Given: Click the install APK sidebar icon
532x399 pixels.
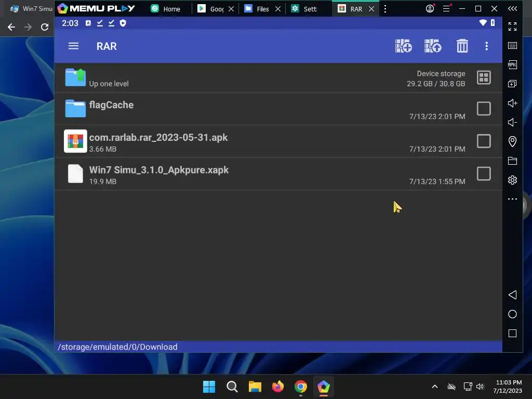Looking at the screenshot, I should [x=512, y=64].
